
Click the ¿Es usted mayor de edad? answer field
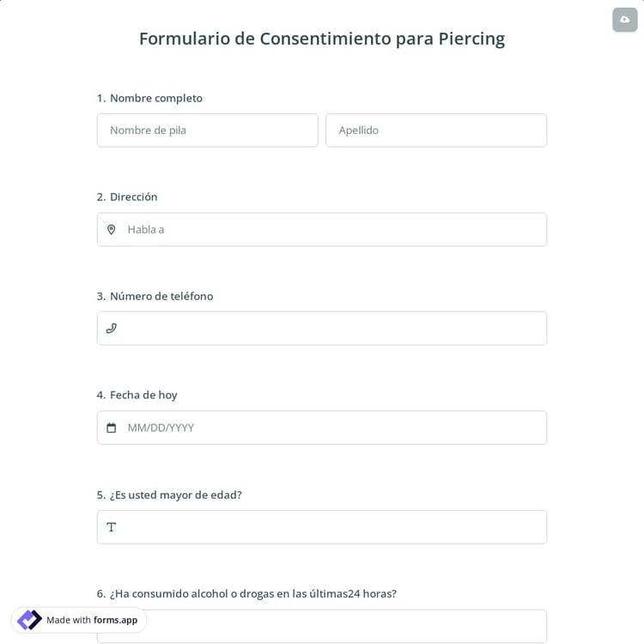331,527
